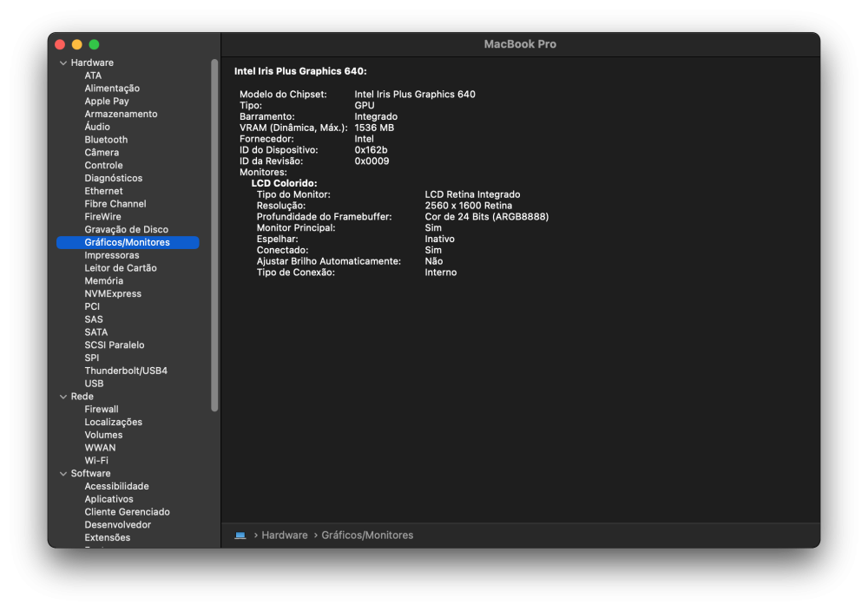Click Gráficos/Monitores in the bottom path bar
The width and height of the screenshot is (868, 611).
tap(367, 535)
